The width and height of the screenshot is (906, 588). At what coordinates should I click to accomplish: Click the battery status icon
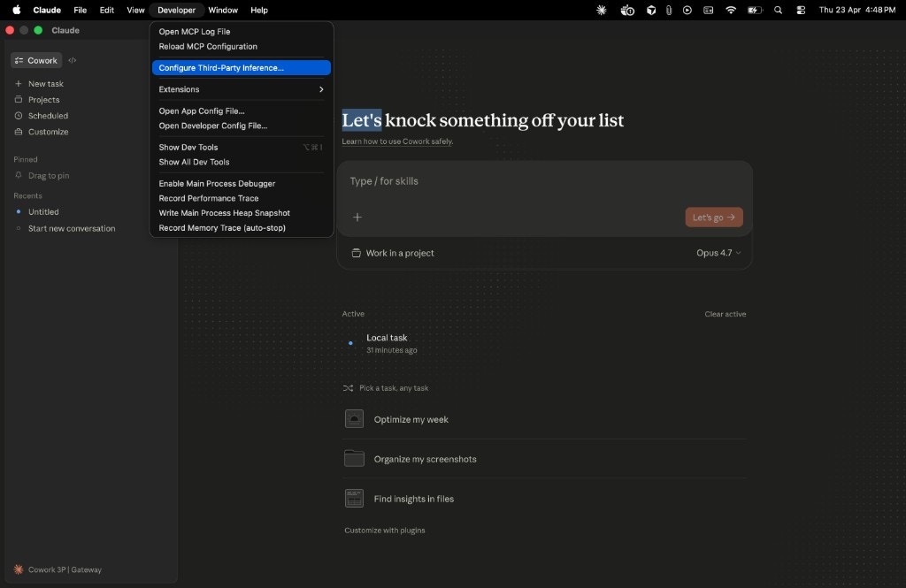pyautogui.click(x=754, y=10)
